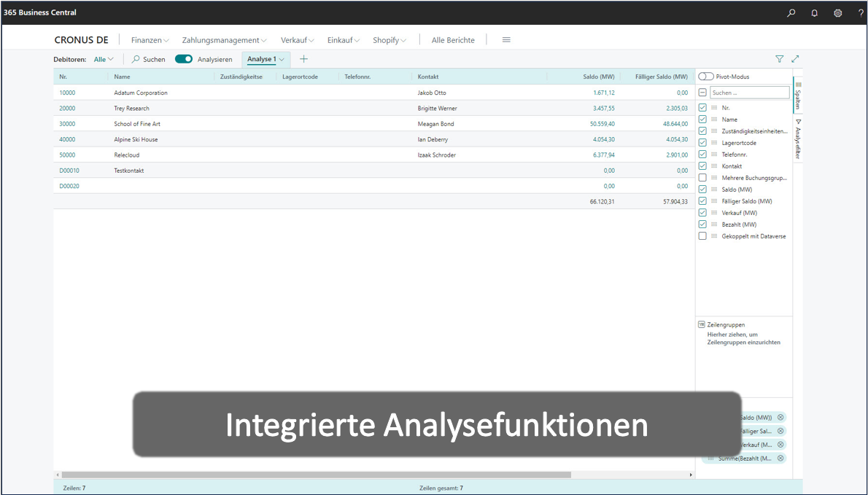Expand the Verkauf menu
The image size is (868, 495).
tap(298, 40)
